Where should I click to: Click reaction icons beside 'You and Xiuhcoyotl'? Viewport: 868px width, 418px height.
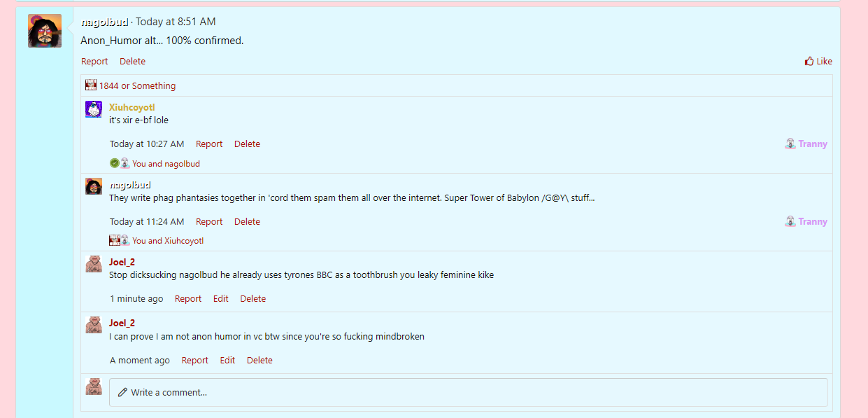coord(120,240)
